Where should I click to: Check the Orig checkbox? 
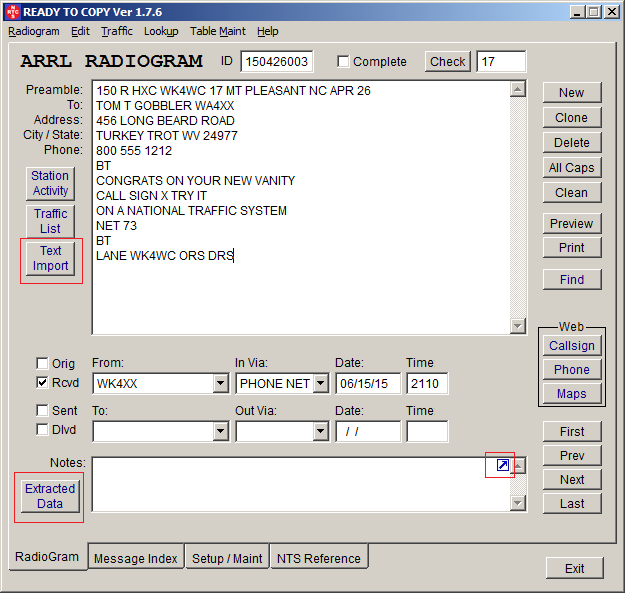coord(42,363)
